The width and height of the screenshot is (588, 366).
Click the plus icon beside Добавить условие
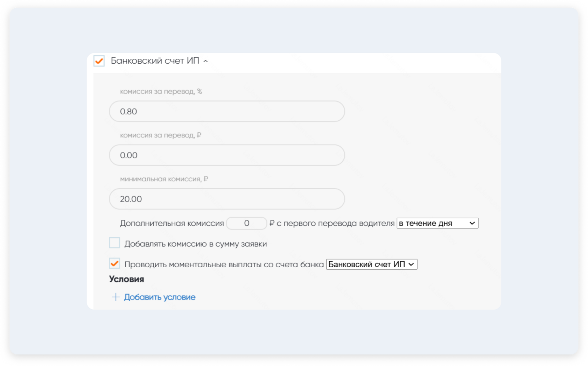(x=115, y=297)
